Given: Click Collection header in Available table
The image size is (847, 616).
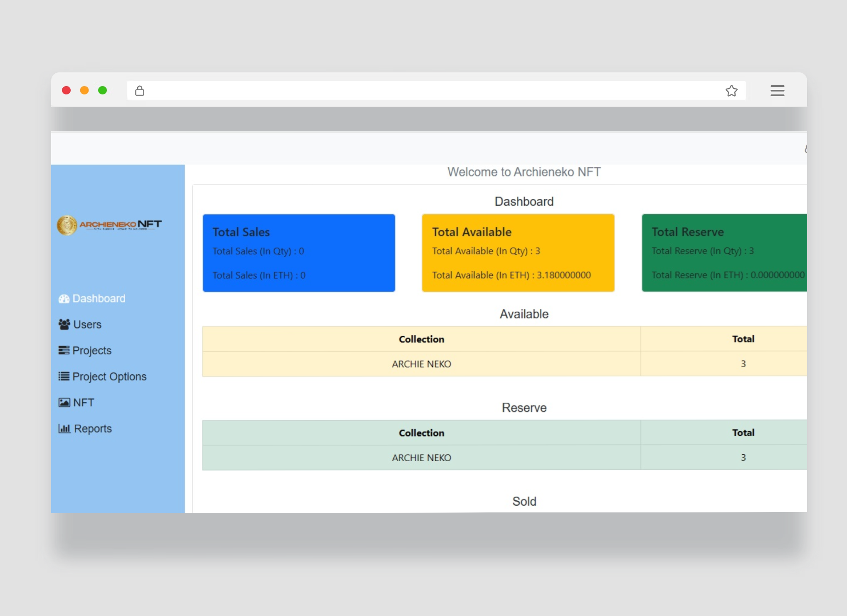Looking at the screenshot, I should (x=421, y=339).
